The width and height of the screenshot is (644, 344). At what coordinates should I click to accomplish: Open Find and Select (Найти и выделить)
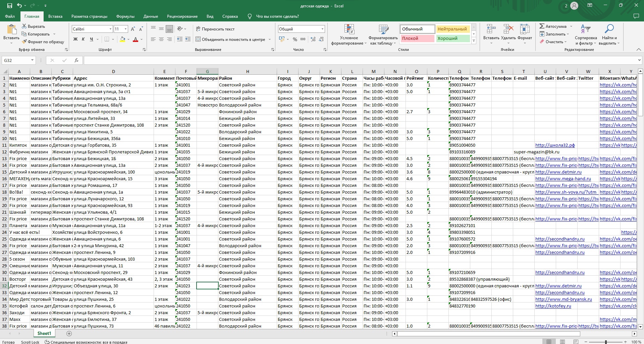click(x=609, y=35)
